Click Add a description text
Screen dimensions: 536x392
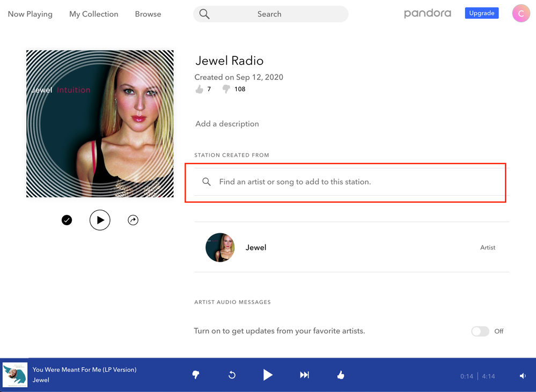[227, 124]
